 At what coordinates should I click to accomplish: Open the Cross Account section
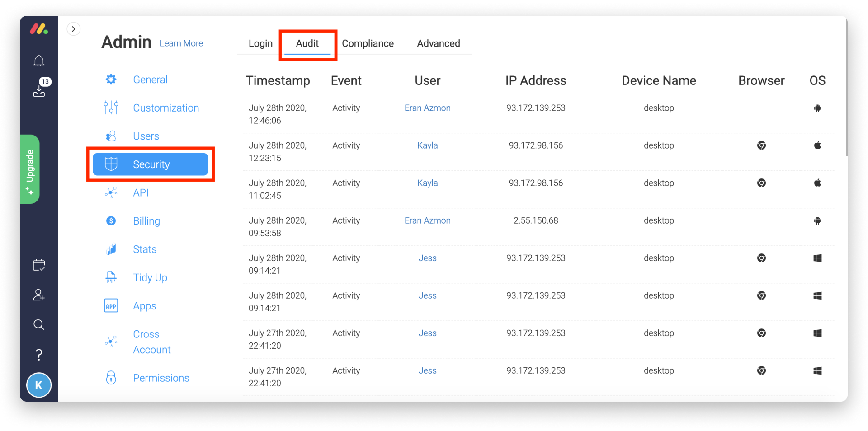pyautogui.click(x=152, y=342)
